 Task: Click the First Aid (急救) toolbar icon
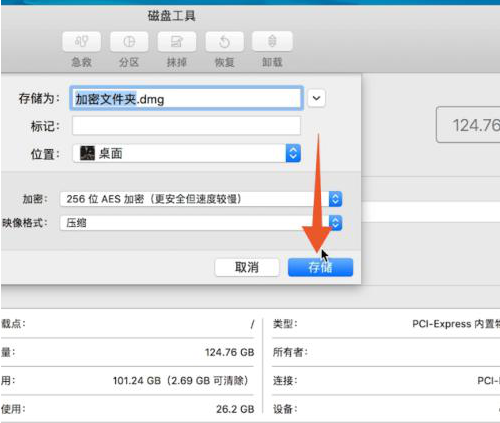(82, 42)
